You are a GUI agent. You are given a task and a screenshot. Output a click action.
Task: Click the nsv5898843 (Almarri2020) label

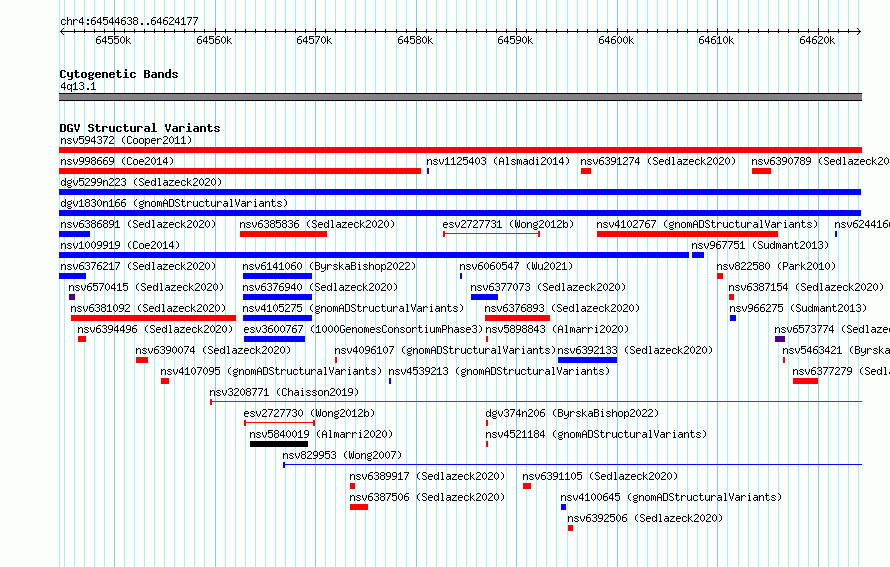pyautogui.click(x=557, y=329)
